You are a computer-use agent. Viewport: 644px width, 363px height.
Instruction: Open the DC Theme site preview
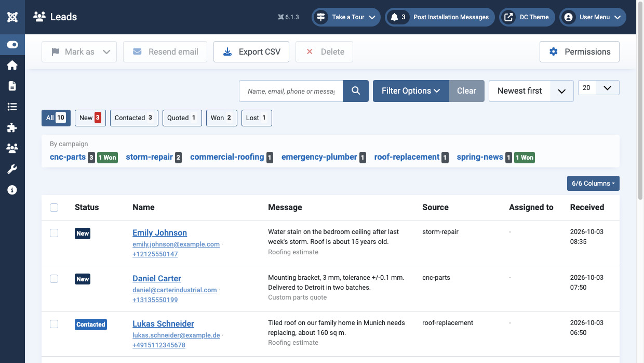coord(527,17)
